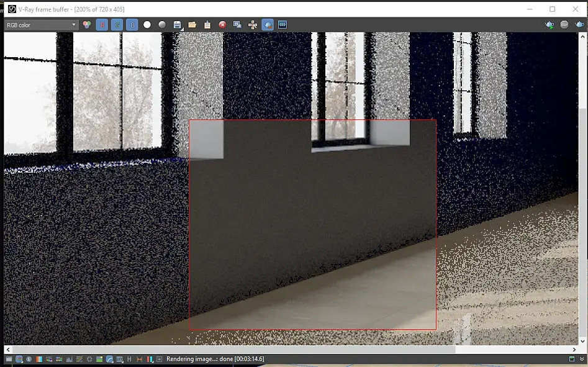Enable the track mouse while rendering icon
588x367 pixels.
252,25
